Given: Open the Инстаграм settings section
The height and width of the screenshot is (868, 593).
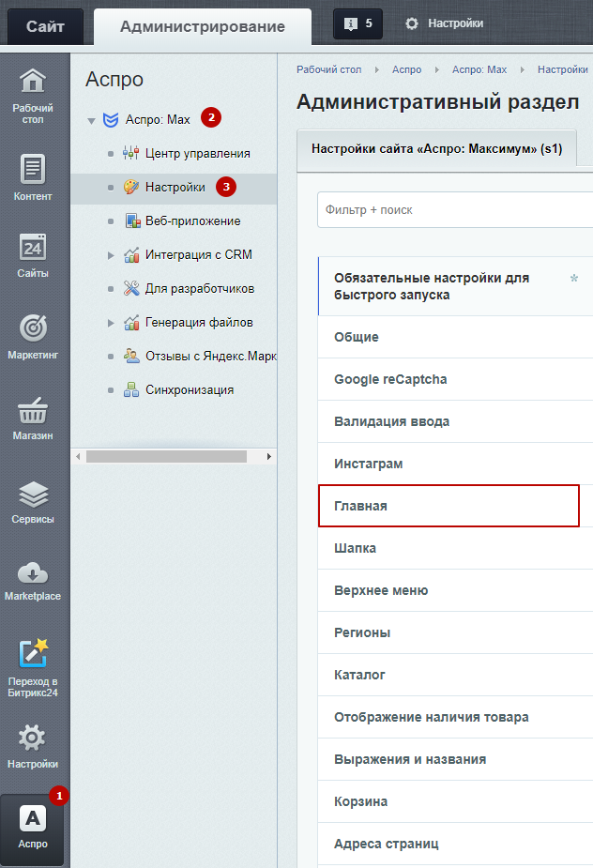Looking at the screenshot, I should 455,464.
